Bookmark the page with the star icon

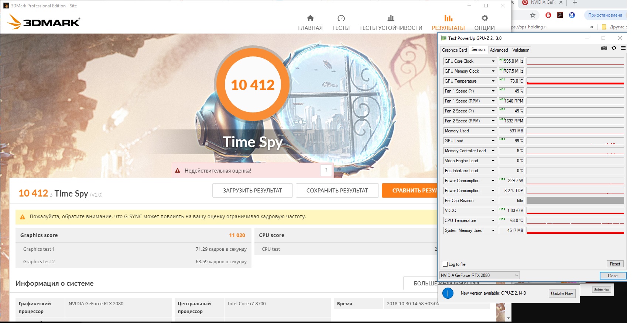tap(532, 15)
